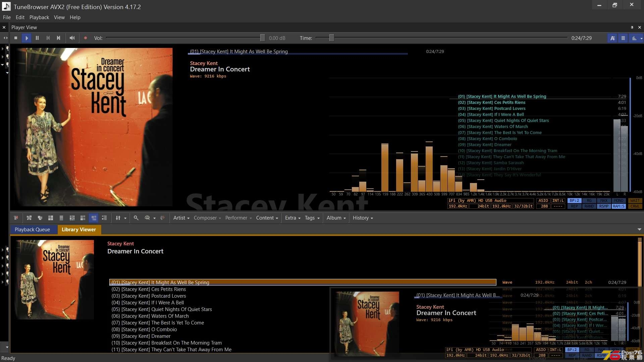Switch to the Library Viewer tab
Viewport: 644px width, 362px height.
point(79,230)
